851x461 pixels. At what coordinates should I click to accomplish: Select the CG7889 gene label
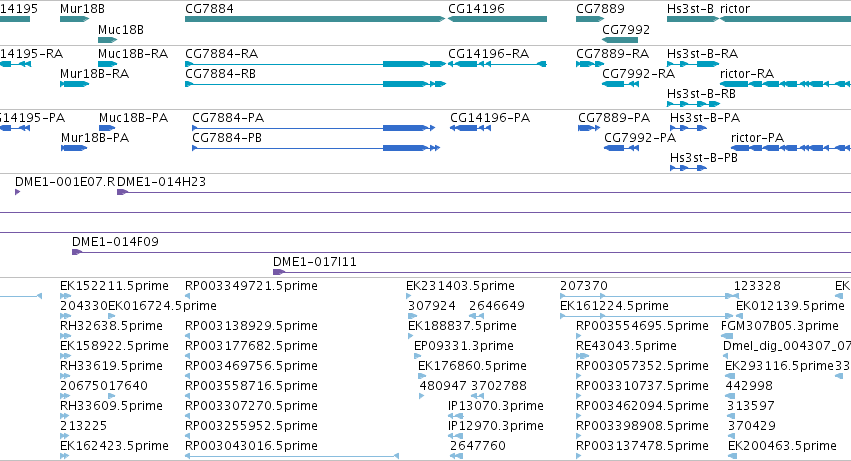coord(600,9)
